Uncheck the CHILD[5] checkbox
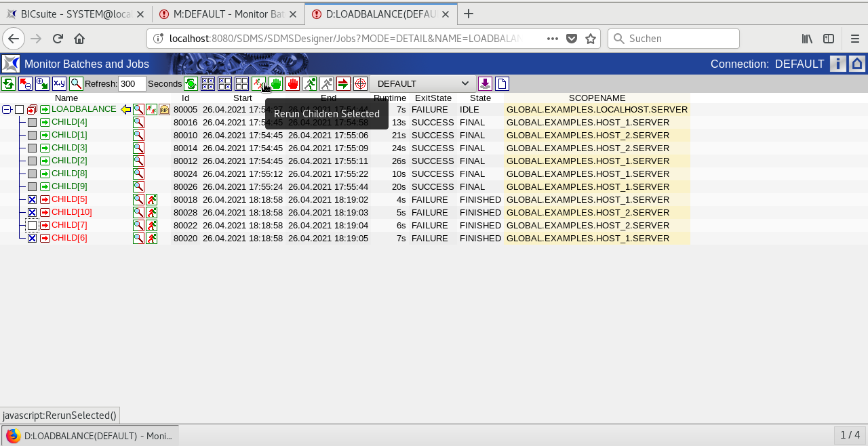The width and height of the screenshot is (868, 446). (32, 200)
